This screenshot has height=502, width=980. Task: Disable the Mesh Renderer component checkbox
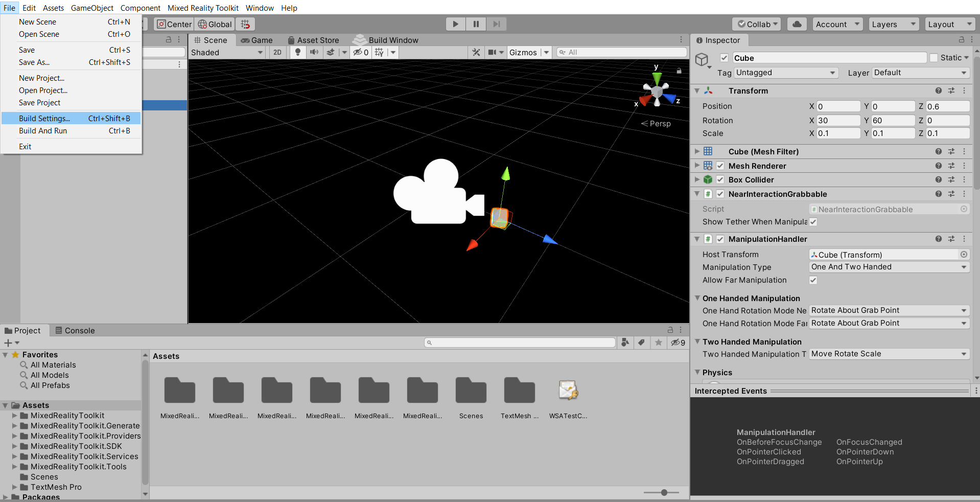pos(720,166)
